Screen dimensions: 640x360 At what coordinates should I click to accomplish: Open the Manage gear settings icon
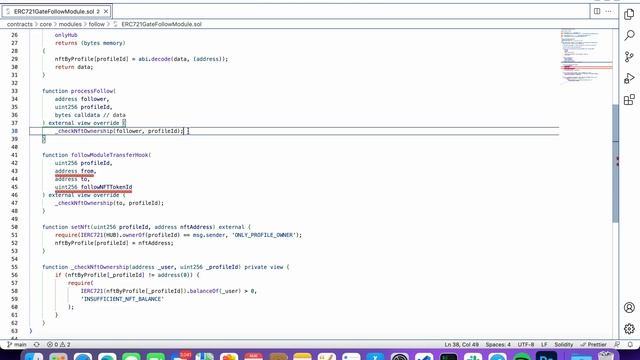tap(629, 329)
